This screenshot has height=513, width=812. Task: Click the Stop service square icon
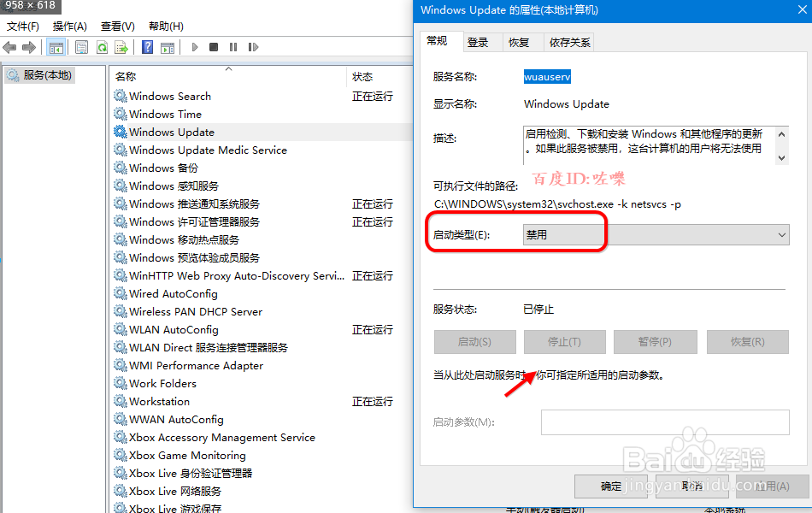214,47
